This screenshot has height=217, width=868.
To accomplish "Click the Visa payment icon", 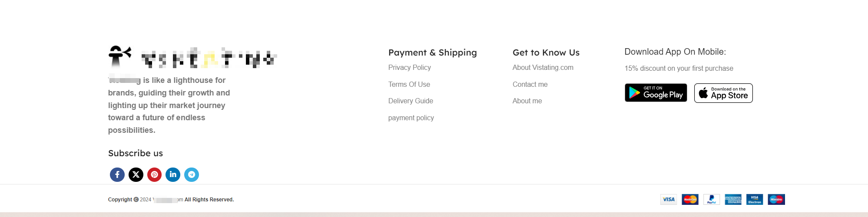I will (669, 200).
